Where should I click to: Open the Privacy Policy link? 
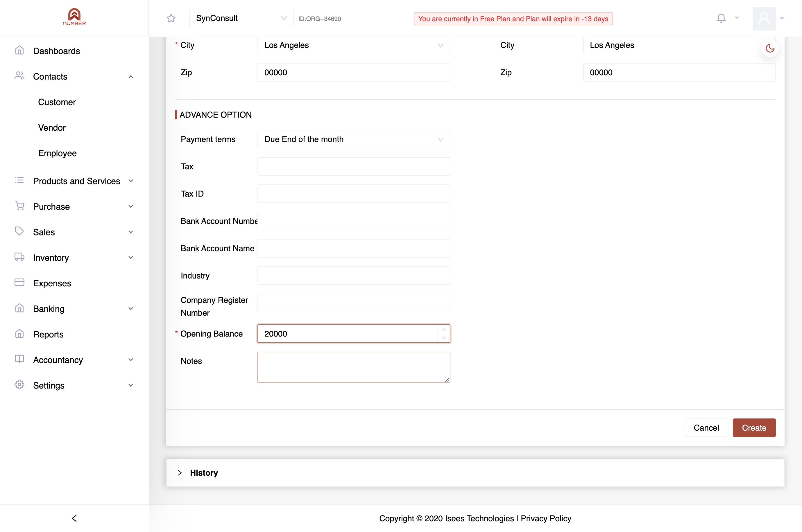coord(546,518)
